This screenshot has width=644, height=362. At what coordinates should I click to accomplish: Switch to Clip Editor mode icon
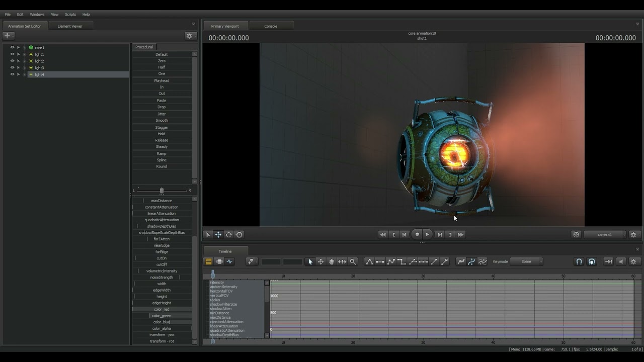[x=208, y=261]
